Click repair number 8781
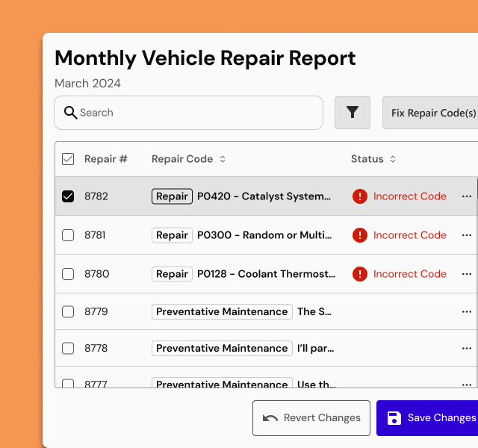The image size is (478, 448). 95,235
